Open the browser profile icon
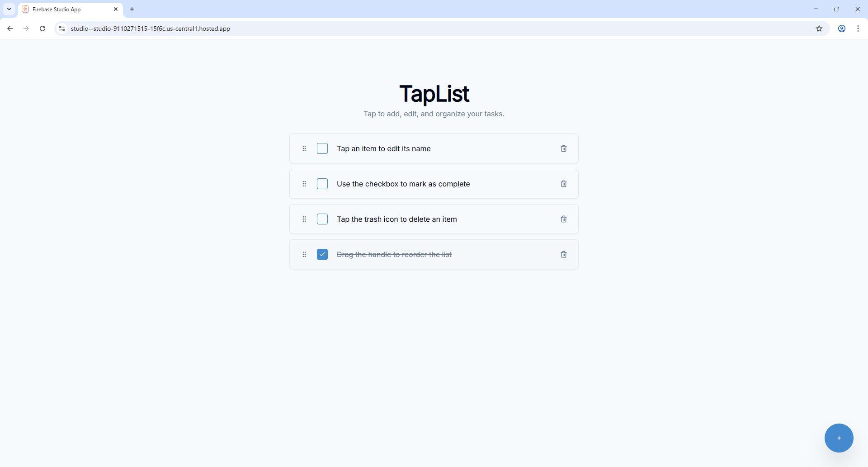The height and width of the screenshot is (467, 868). click(842, 28)
